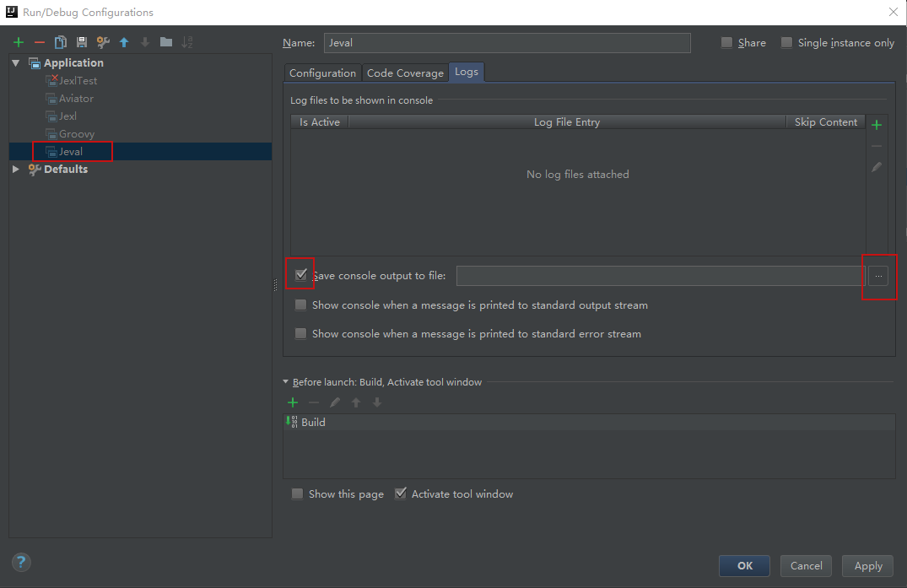
Task: Remove the selected Jeval configuration
Action: pyautogui.click(x=39, y=41)
